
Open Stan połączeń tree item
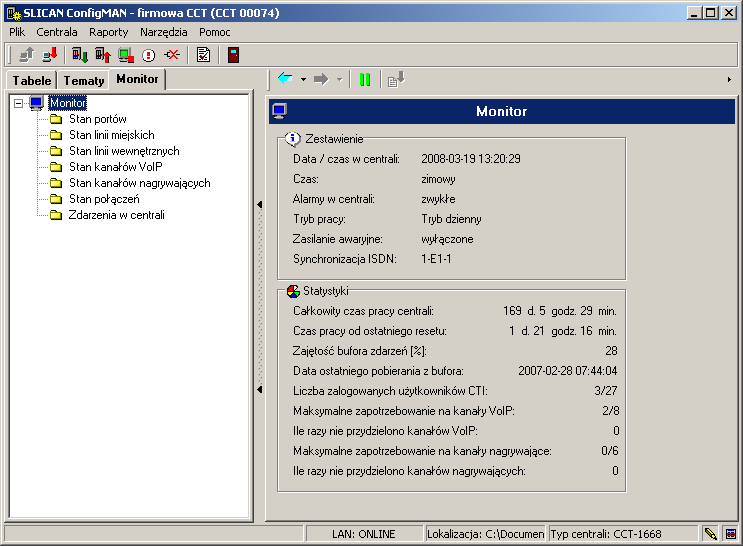pos(104,199)
